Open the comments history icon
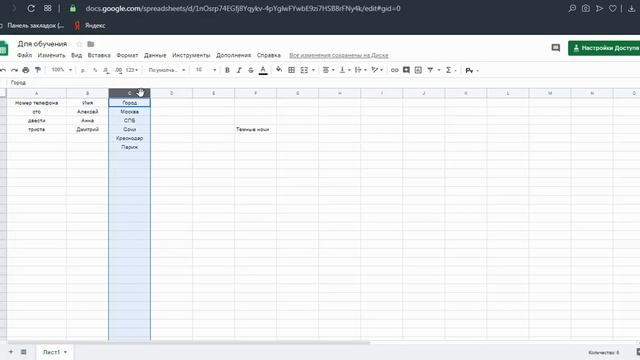Screen dimensions: 640x360 click(556, 48)
